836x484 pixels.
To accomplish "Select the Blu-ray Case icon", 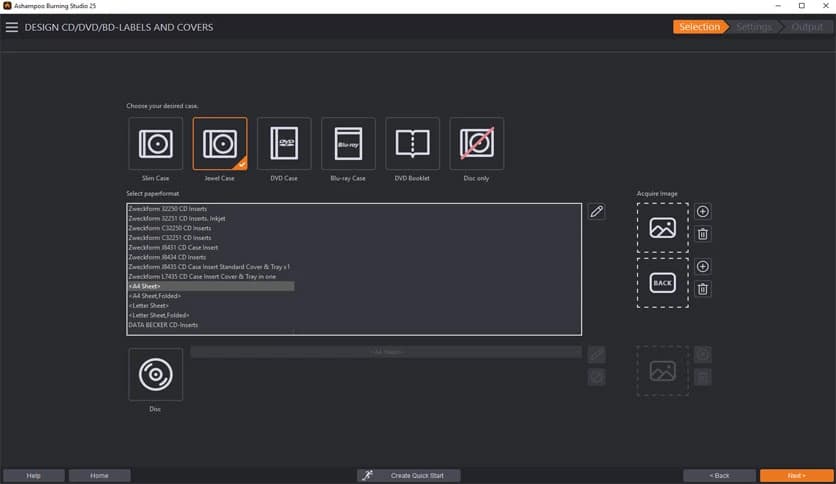I will (348, 143).
